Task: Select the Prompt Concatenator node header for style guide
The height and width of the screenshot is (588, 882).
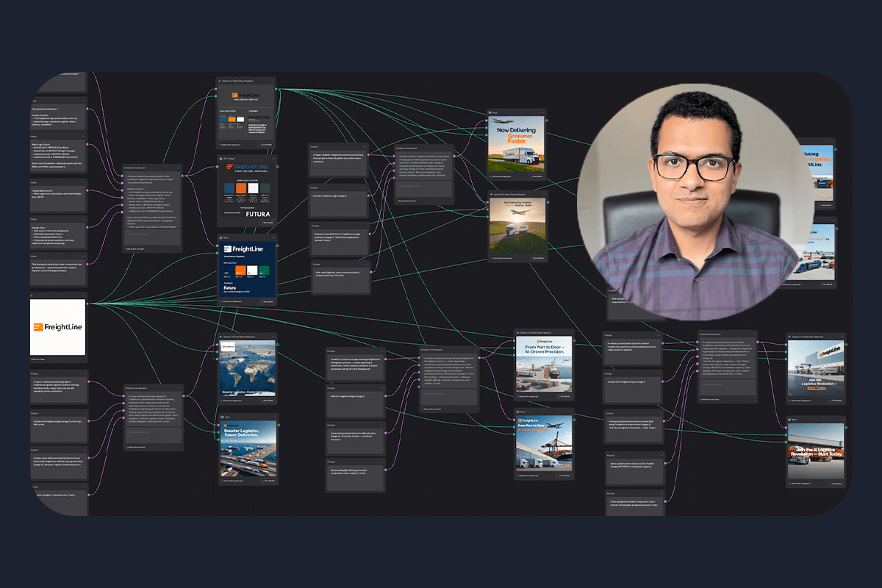Action: tap(139, 168)
